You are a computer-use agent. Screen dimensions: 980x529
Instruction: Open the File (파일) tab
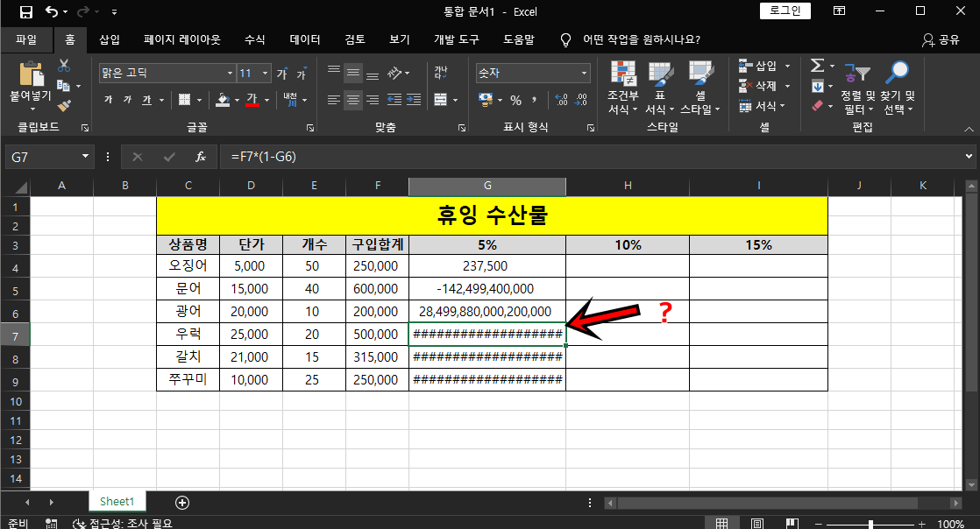pyautogui.click(x=26, y=39)
